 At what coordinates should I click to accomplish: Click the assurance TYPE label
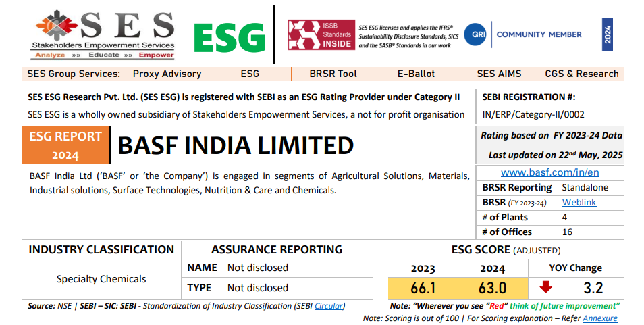199,288
